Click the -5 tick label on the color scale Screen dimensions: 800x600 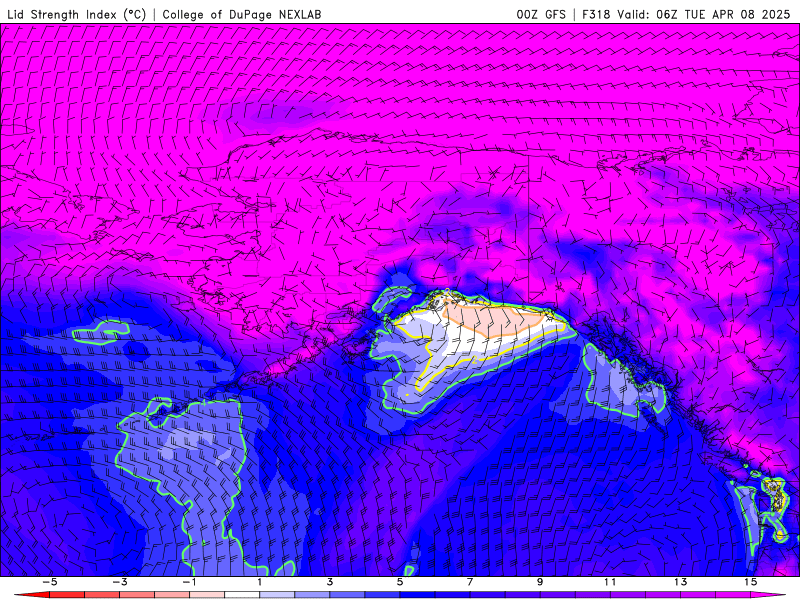pyautogui.click(x=49, y=582)
